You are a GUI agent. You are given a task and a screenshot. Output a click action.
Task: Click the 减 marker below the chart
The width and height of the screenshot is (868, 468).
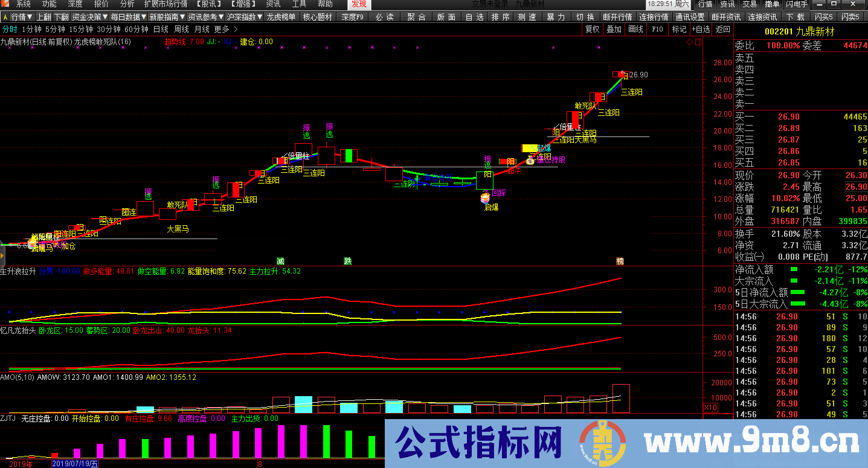(280, 261)
